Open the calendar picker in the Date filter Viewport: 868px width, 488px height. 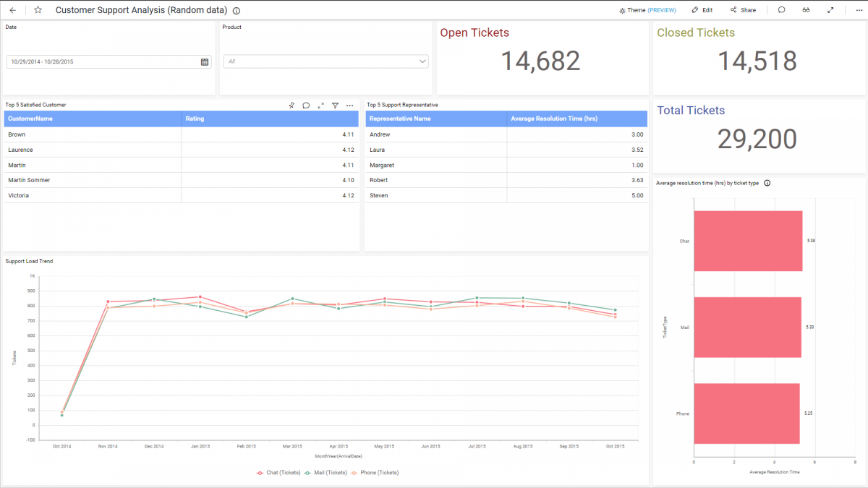pyautogui.click(x=205, y=61)
